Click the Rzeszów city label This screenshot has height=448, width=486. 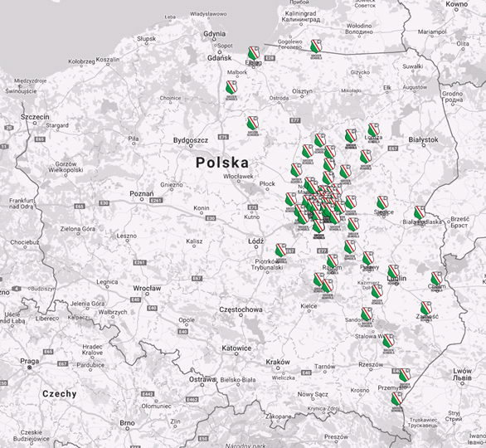pos(372,364)
